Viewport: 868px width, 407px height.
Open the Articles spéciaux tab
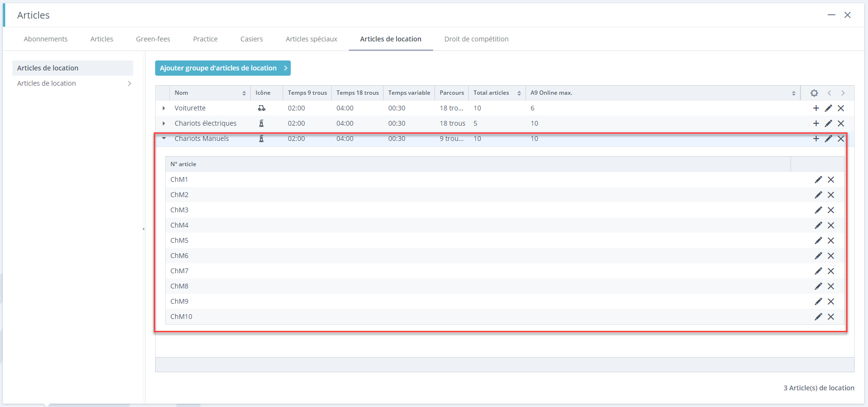click(x=311, y=39)
